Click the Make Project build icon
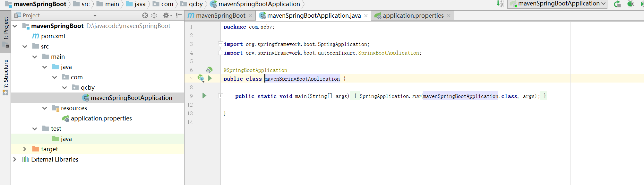This screenshot has height=185, width=644. click(x=500, y=4)
